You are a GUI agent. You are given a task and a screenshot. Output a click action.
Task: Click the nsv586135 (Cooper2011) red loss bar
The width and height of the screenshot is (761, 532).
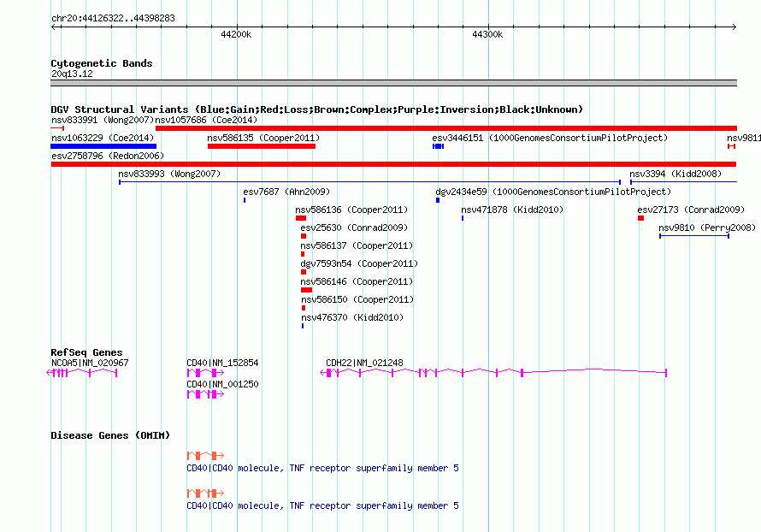tap(261, 146)
